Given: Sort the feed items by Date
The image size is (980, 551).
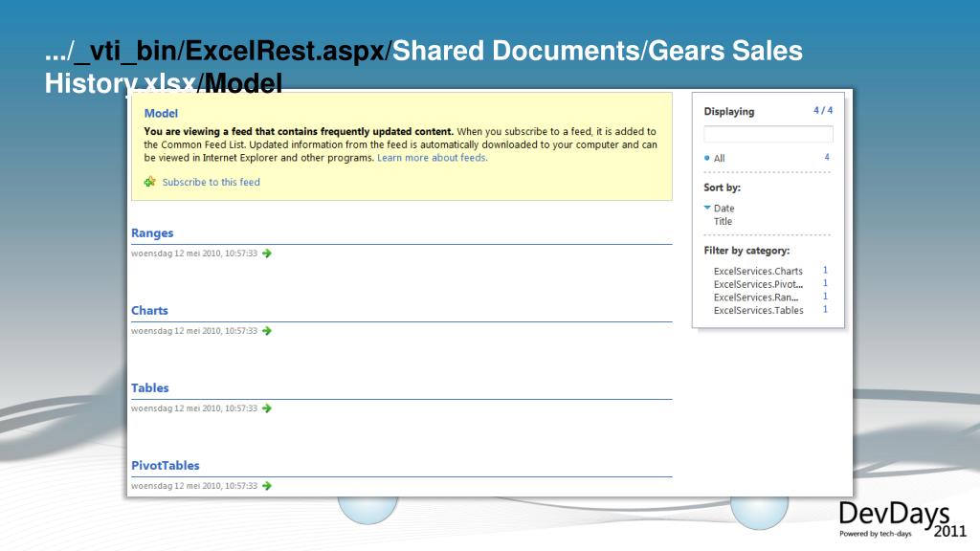Looking at the screenshot, I should (724, 208).
